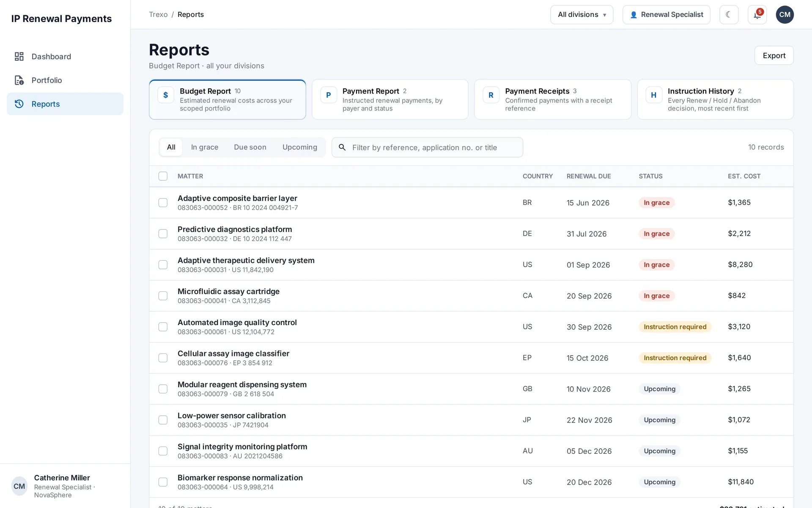Select the All filter tab
The height and width of the screenshot is (508, 812).
click(x=171, y=147)
